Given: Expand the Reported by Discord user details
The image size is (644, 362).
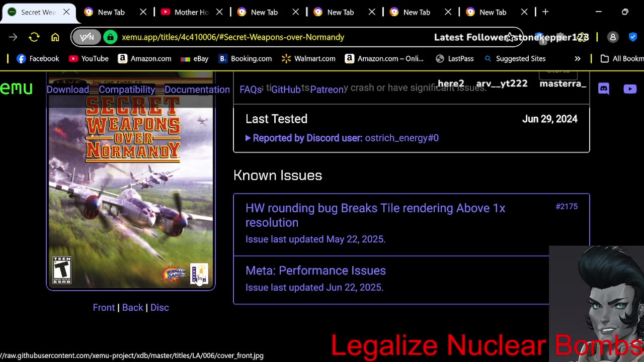Looking at the screenshot, I should 342,138.
